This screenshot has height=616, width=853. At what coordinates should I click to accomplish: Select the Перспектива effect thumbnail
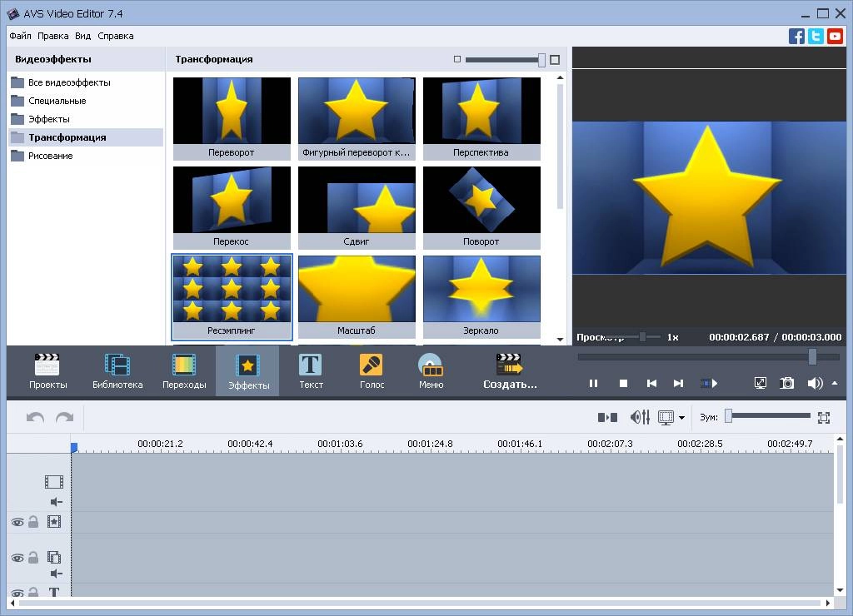pyautogui.click(x=481, y=118)
